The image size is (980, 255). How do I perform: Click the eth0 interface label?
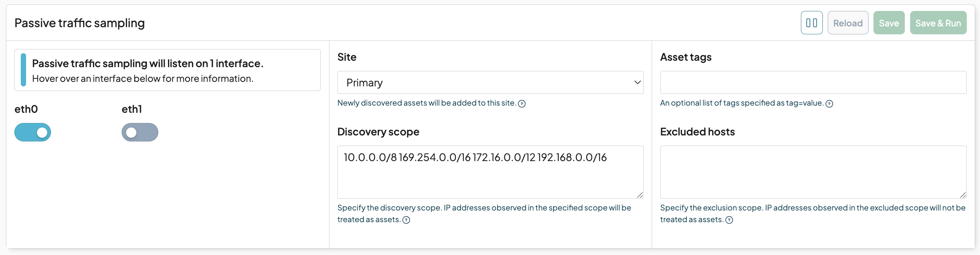(x=26, y=109)
